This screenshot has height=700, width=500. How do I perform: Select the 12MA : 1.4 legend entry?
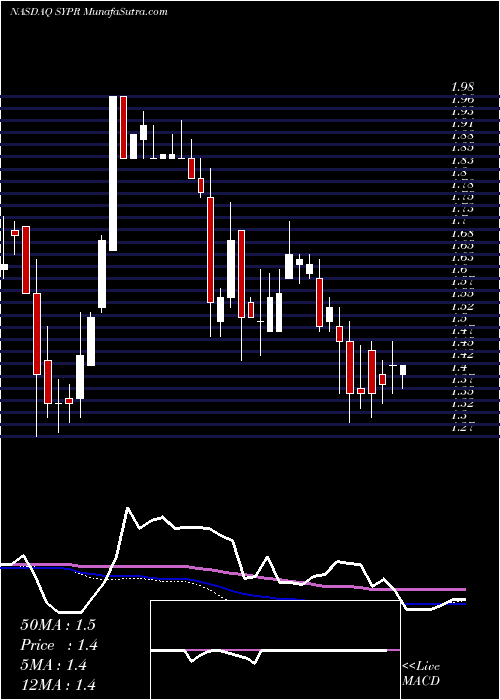pyautogui.click(x=58, y=685)
